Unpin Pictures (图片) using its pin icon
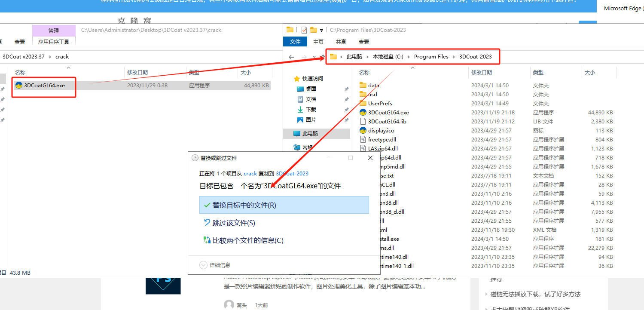The width and height of the screenshot is (644, 310). (x=346, y=120)
